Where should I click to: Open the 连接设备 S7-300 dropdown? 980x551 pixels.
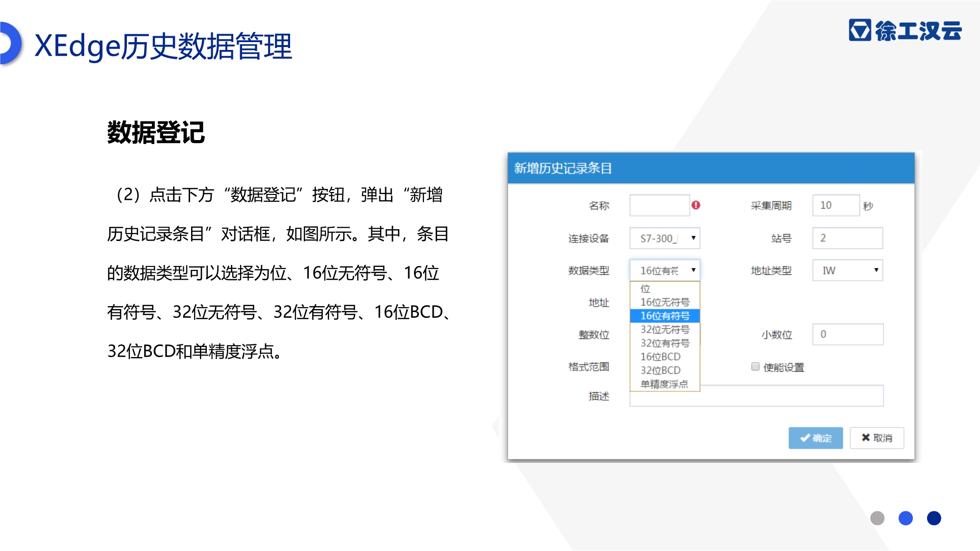click(665, 239)
